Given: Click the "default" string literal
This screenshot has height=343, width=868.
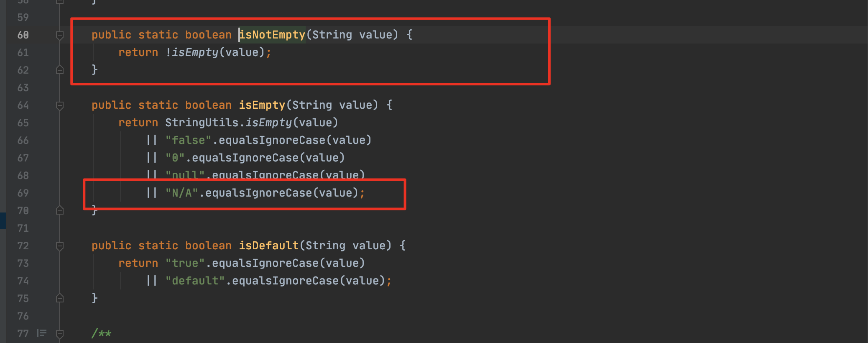Looking at the screenshot, I should tap(195, 281).
